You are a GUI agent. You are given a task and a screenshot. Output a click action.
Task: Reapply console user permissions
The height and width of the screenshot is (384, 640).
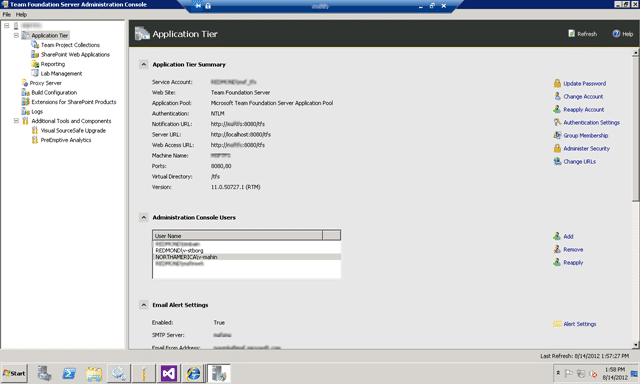click(x=573, y=262)
